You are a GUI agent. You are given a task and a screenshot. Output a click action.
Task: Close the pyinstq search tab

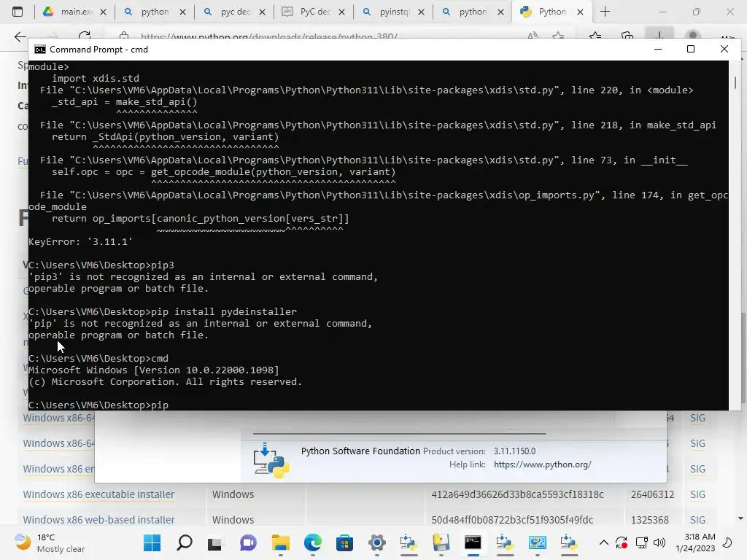(x=421, y=12)
